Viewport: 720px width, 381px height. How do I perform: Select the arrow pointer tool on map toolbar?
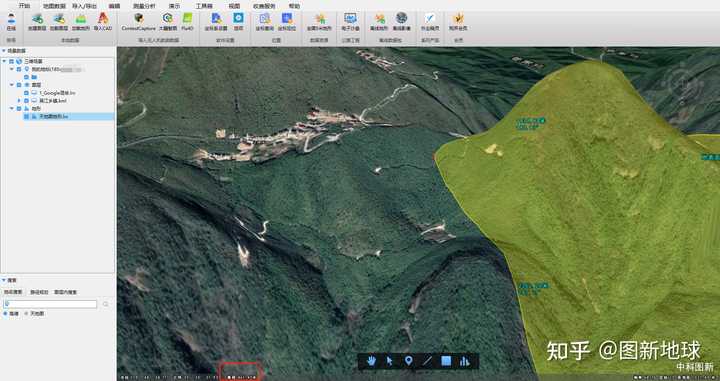click(390, 361)
